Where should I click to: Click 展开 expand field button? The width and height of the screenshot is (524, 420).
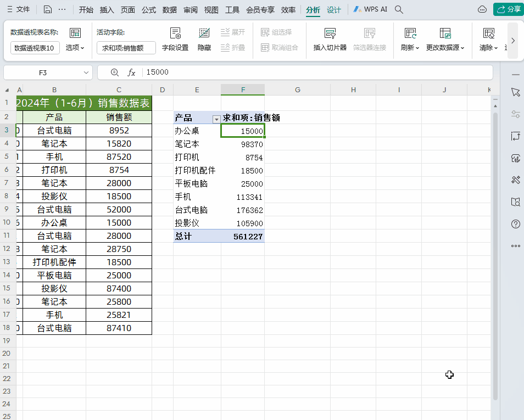point(233,32)
